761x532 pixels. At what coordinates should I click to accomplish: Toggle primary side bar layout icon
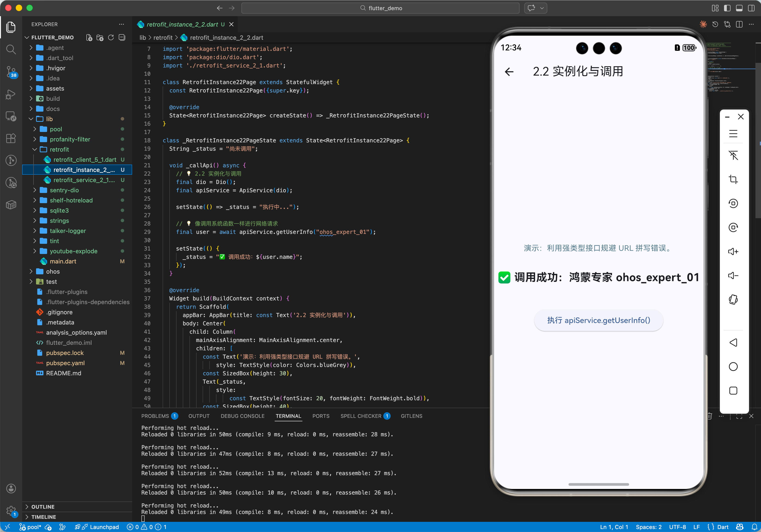(727, 8)
